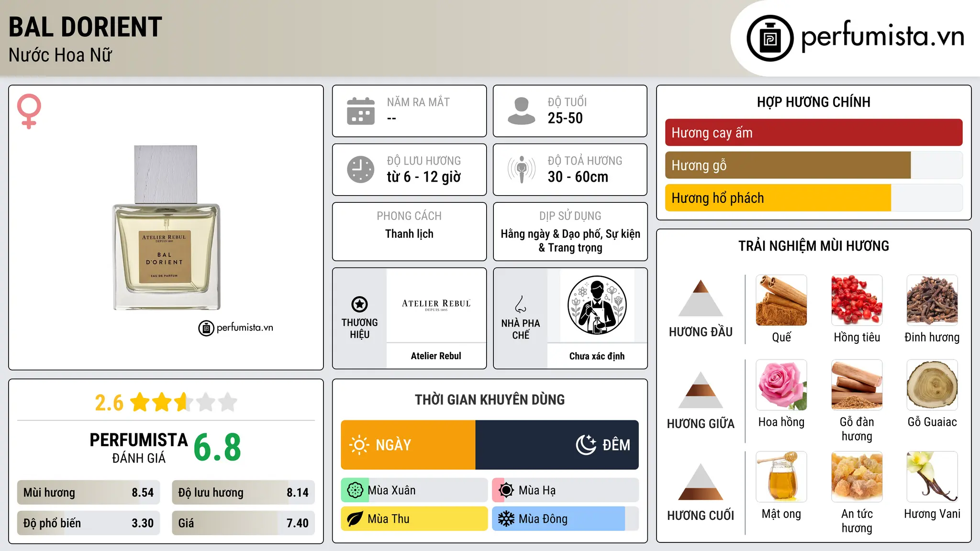Click the THỜI GIAN KHUYÊN DÙNG heading

click(490, 399)
